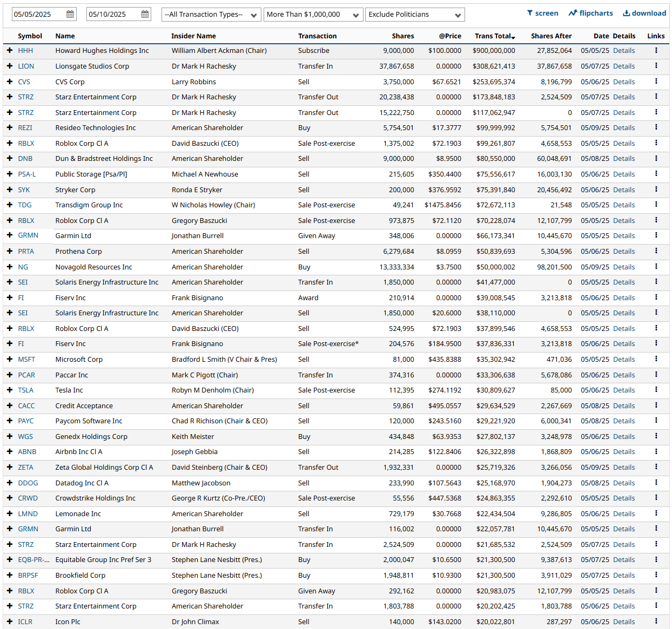Open more options menu for TDG row

click(656, 205)
